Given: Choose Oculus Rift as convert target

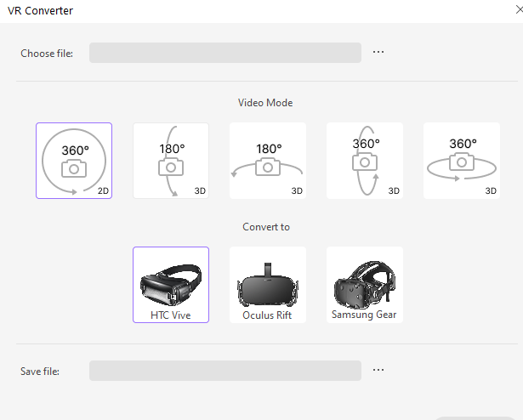Looking at the screenshot, I should click(x=268, y=285).
